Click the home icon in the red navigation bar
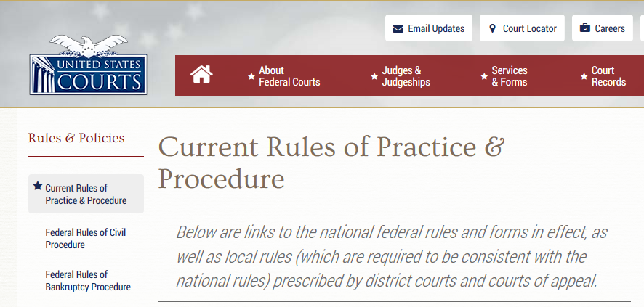The width and height of the screenshot is (644, 307). pyautogui.click(x=201, y=75)
